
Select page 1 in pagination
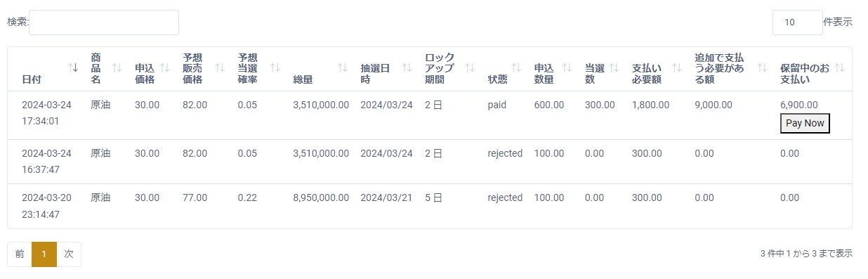click(44, 254)
